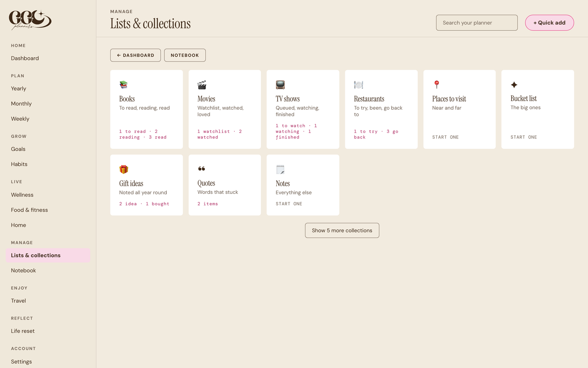Click '1 to watch · 1 watching' text
The image size is (588, 368).
coord(297,131)
